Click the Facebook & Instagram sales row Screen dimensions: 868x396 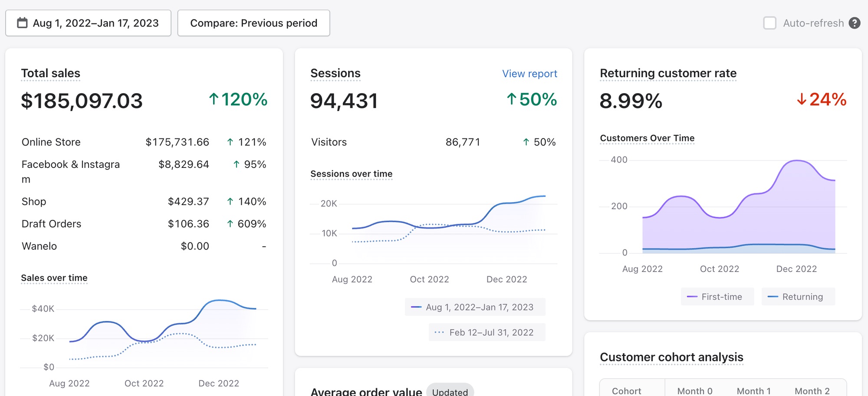[x=144, y=172]
